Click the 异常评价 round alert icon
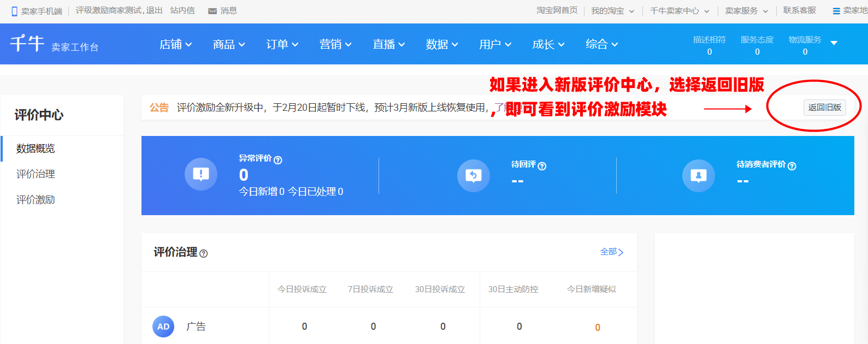Image resolution: width=868 pixels, height=344 pixels. [201, 175]
